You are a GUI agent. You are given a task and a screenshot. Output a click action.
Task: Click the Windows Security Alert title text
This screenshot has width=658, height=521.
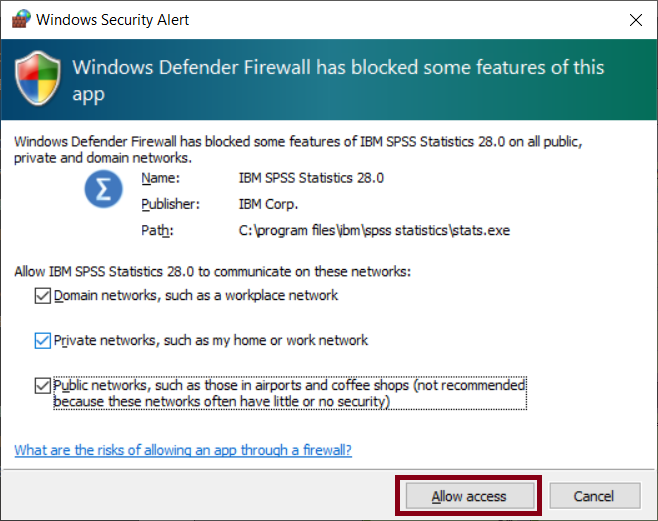tap(113, 20)
